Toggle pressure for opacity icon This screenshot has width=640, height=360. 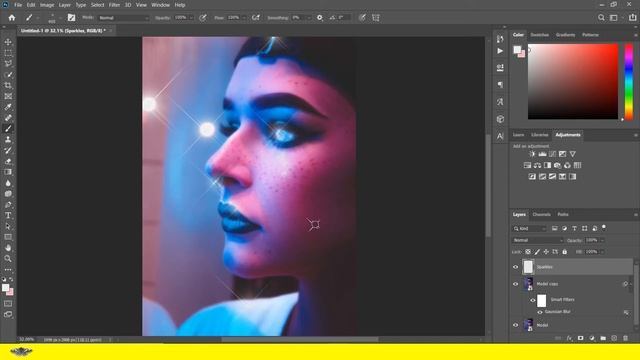[x=203, y=18]
